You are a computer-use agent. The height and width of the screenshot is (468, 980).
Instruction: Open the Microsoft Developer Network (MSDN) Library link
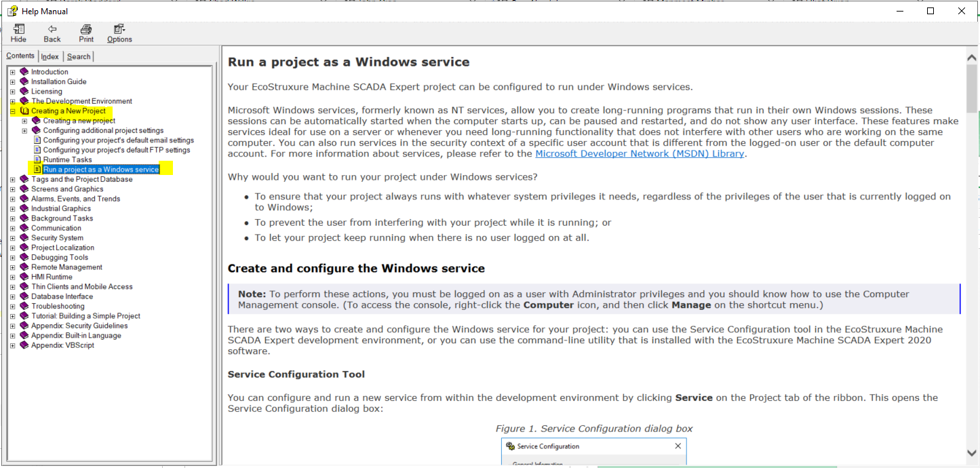point(640,153)
